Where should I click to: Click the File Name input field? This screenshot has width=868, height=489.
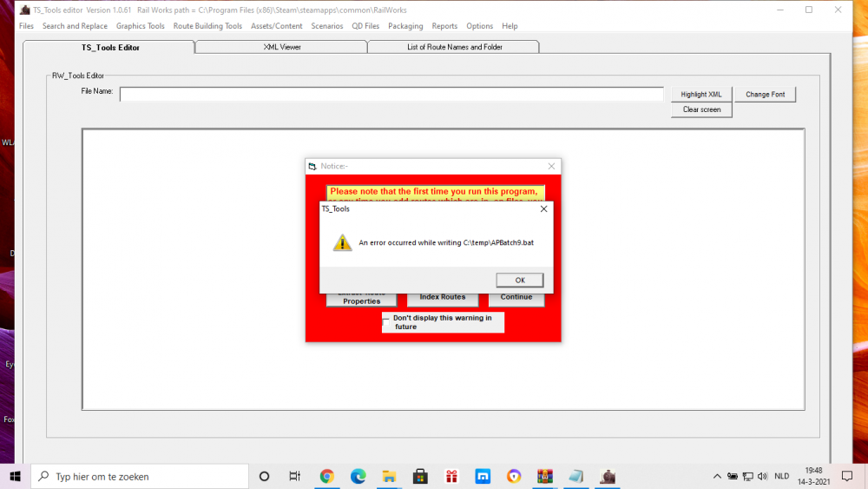tap(391, 94)
